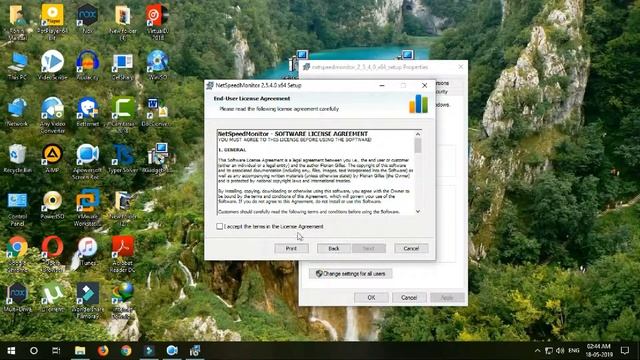Show hidden system tray icons
The image size is (640, 360).
click(x=538, y=351)
